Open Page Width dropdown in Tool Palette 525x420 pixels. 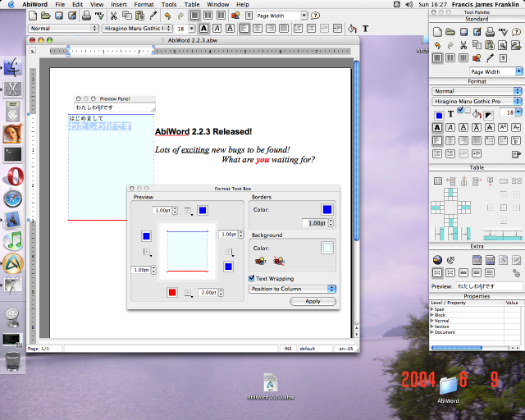pos(519,71)
